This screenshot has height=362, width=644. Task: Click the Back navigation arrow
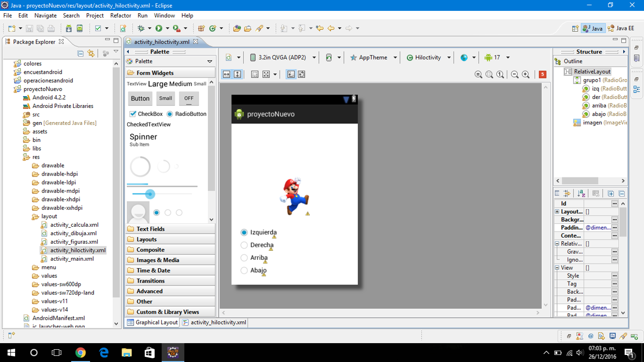click(x=331, y=28)
